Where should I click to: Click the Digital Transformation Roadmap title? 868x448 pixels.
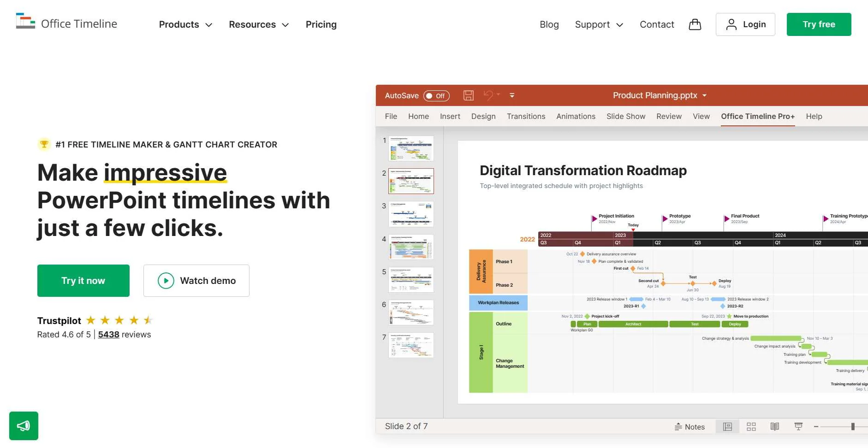[583, 171]
